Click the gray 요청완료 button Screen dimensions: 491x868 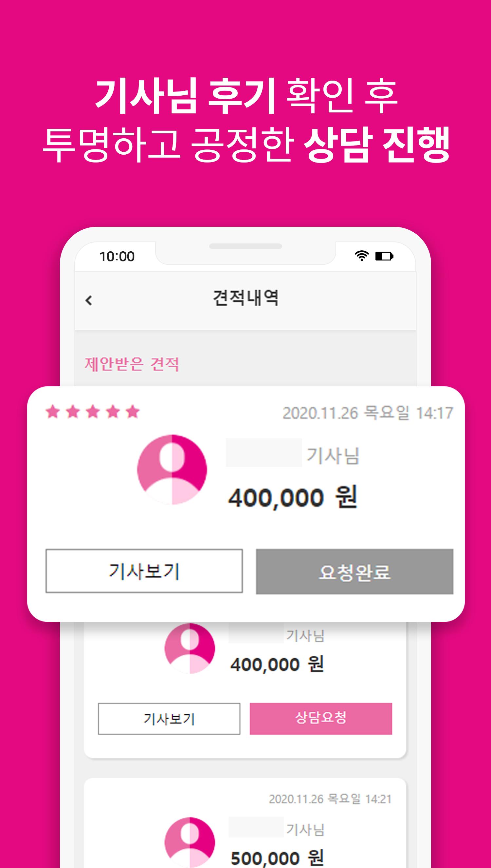(355, 571)
